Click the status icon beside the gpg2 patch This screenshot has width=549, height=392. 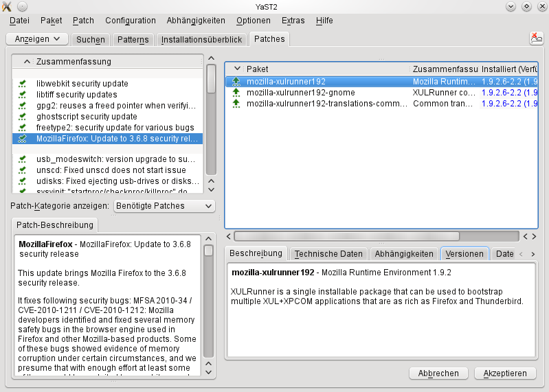point(23,106)
